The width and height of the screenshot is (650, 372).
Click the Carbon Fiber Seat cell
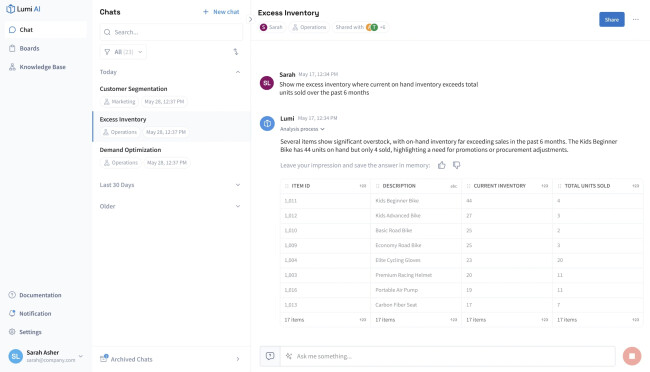[x=416, y=305]
